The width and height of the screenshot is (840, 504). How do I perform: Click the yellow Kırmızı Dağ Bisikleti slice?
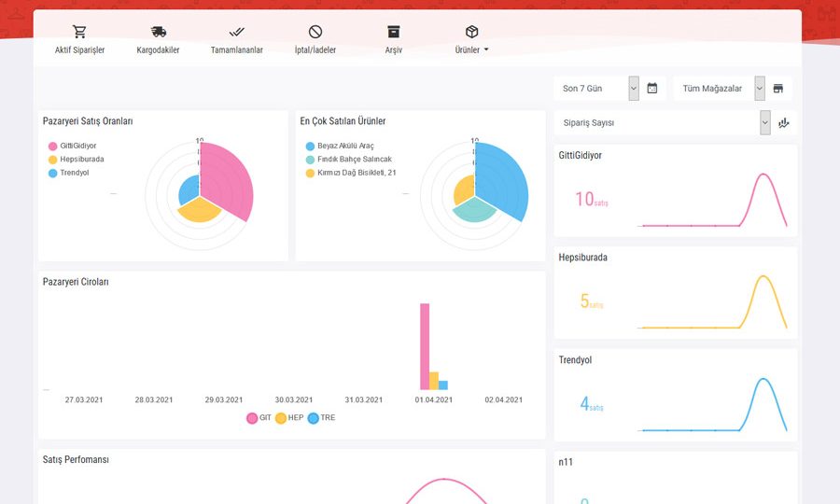tap(465, 189)
